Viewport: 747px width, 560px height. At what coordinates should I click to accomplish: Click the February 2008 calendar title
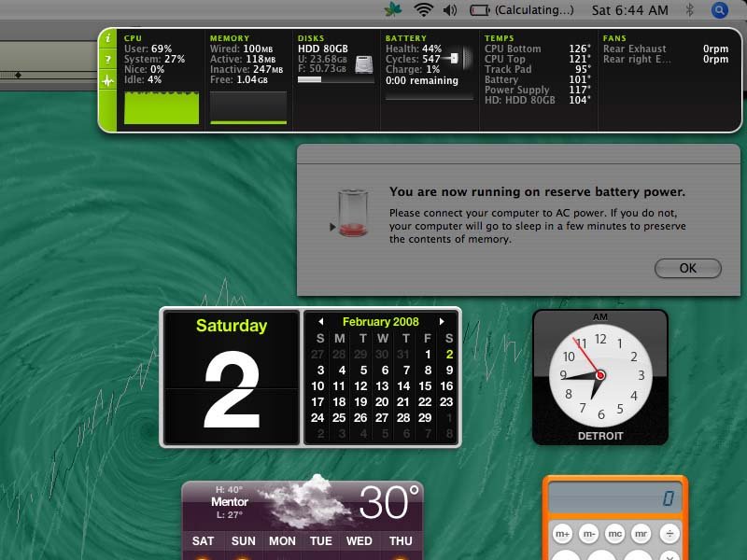pos(381,321)
